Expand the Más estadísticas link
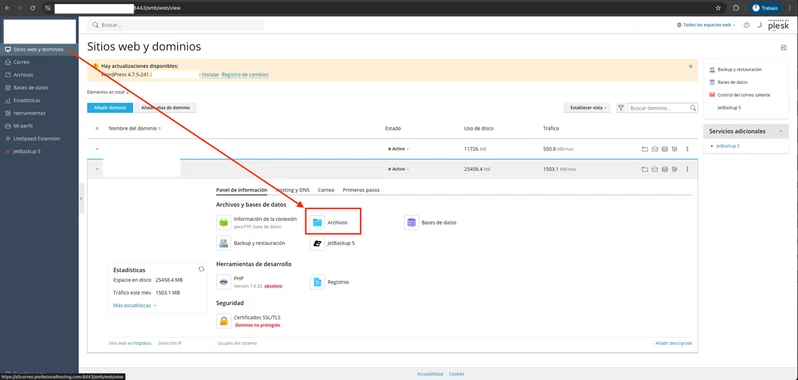Viewport: 798px width, 380px height. coord(135,306)
